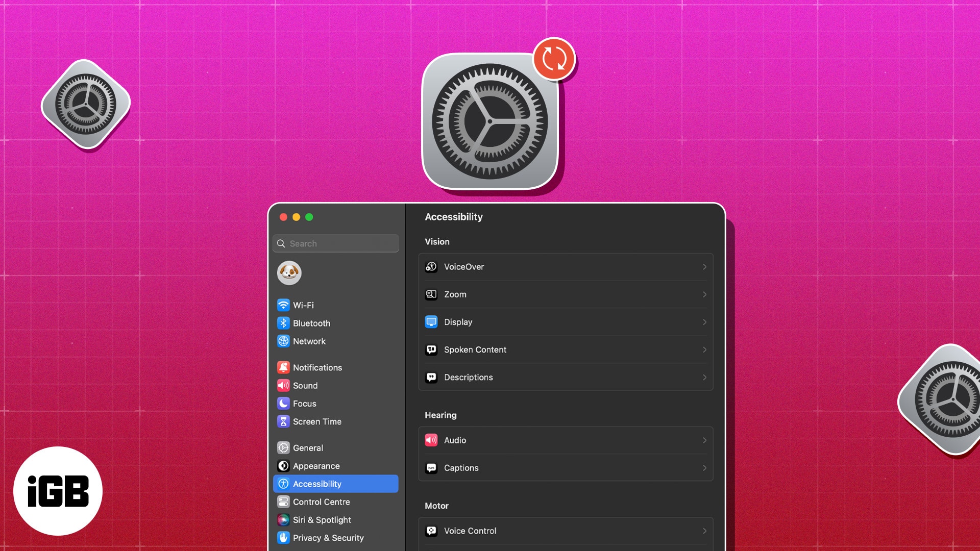
Task: Click the Search input field
Action: [336, 243]
